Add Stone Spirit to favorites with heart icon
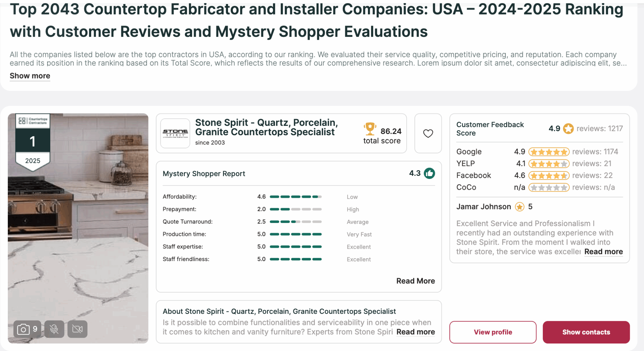This screenshot has height=351, width=644. (428, 133)
